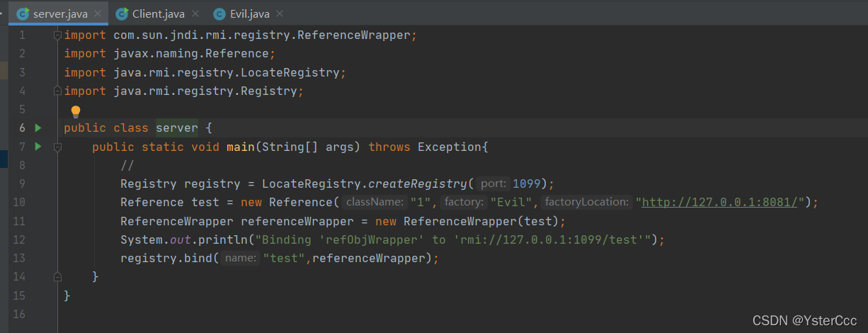The height and width of the screenshot is (333, 868).
Task: Click the class name 'server' on line 6
Action: pyautogui.click(x=177, y=128)
